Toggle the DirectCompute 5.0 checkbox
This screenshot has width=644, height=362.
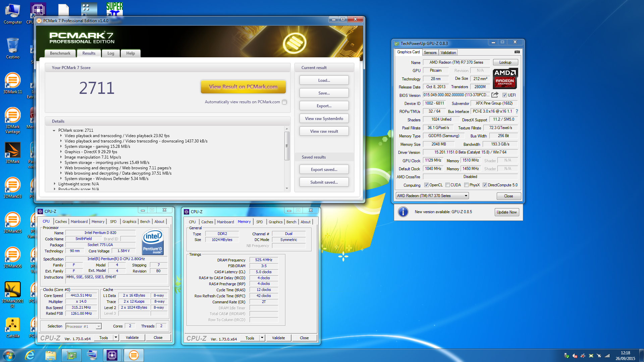pos(485,185)
